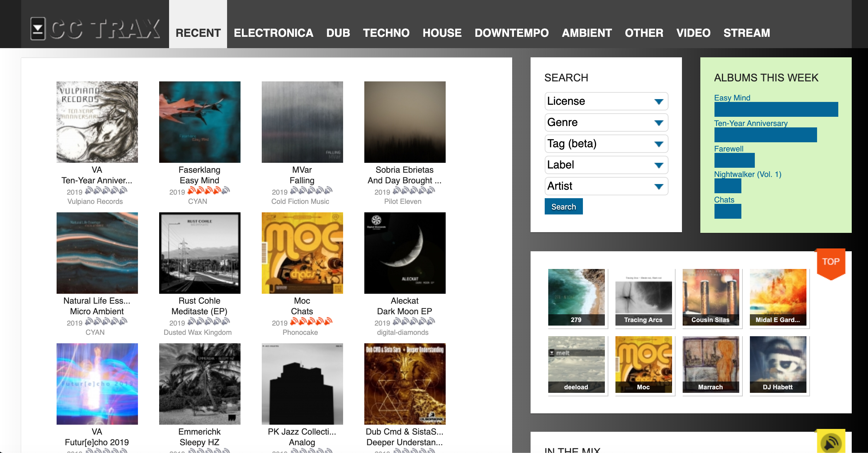
Task: Open the Tag (beta) dropdown
Action: (x=606, y=144)
